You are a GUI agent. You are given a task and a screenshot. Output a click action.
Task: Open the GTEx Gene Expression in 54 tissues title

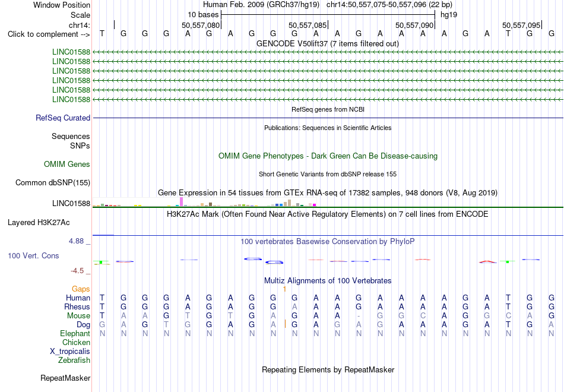coord(328,192)
